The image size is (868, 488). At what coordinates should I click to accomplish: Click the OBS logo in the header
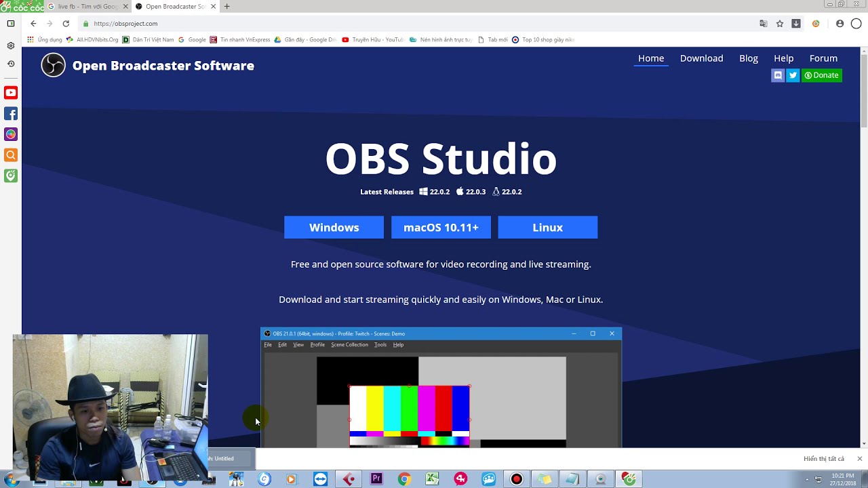tap(53, 65)
